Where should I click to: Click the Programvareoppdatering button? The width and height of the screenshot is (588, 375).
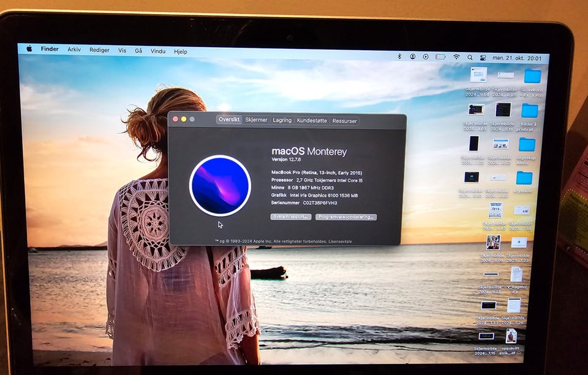(345, 217)
